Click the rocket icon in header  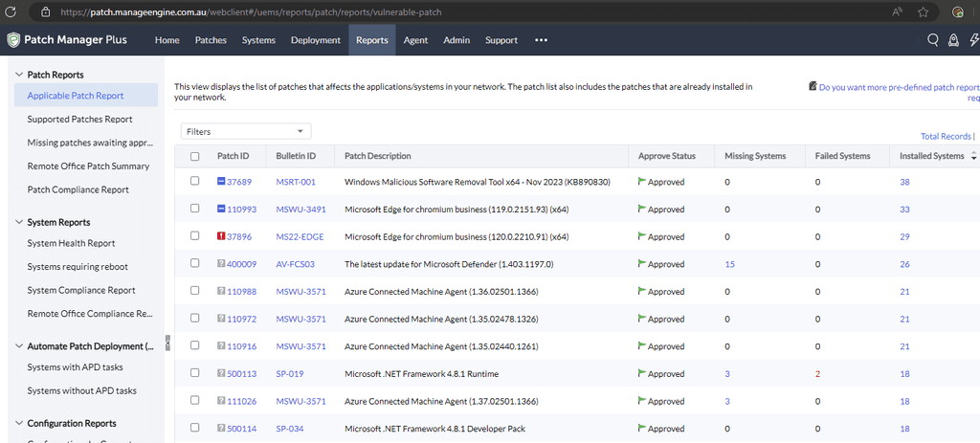pos(952,40)
